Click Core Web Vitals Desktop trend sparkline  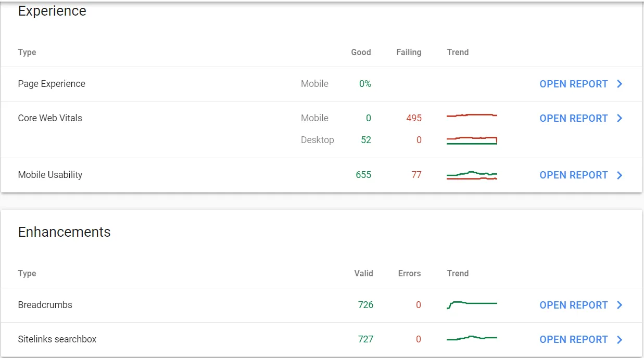pos(472,140)
